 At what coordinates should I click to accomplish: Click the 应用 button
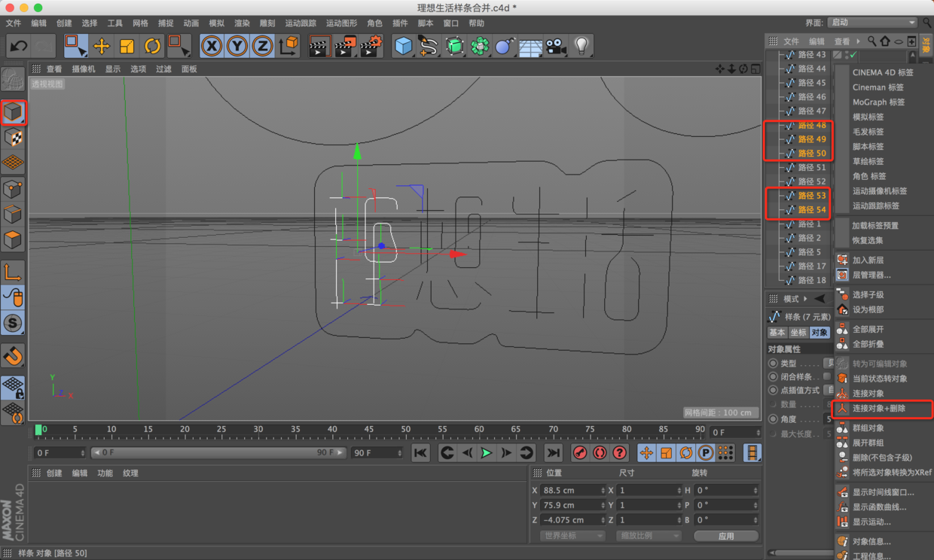pyautogui.click(x=726, y=536)
